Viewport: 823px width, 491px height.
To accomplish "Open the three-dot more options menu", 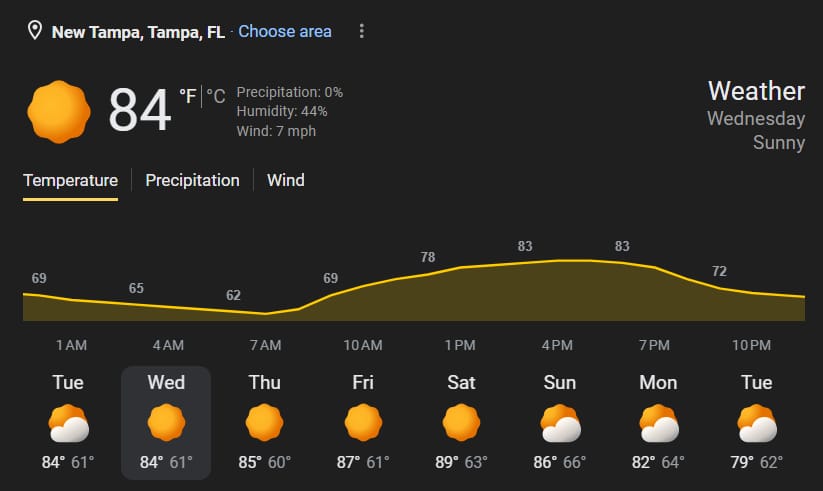I will click(362, 31).
